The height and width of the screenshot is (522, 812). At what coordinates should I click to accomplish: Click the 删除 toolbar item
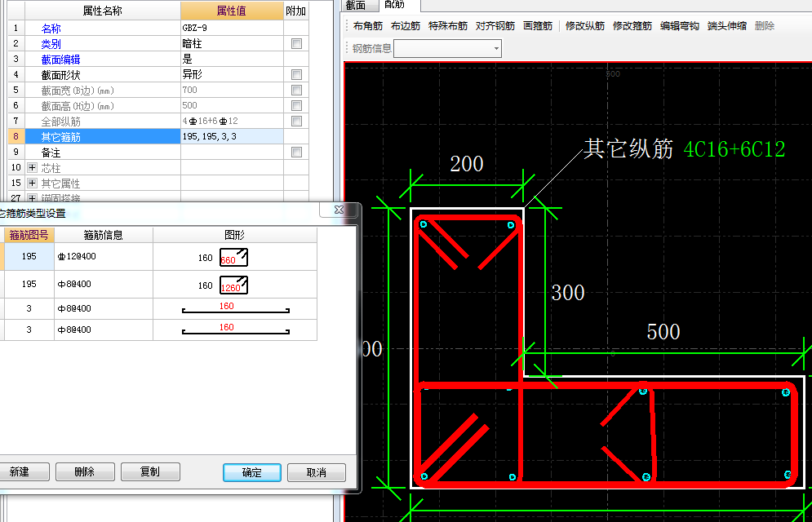pyautogui.click(x=765, y=26)
